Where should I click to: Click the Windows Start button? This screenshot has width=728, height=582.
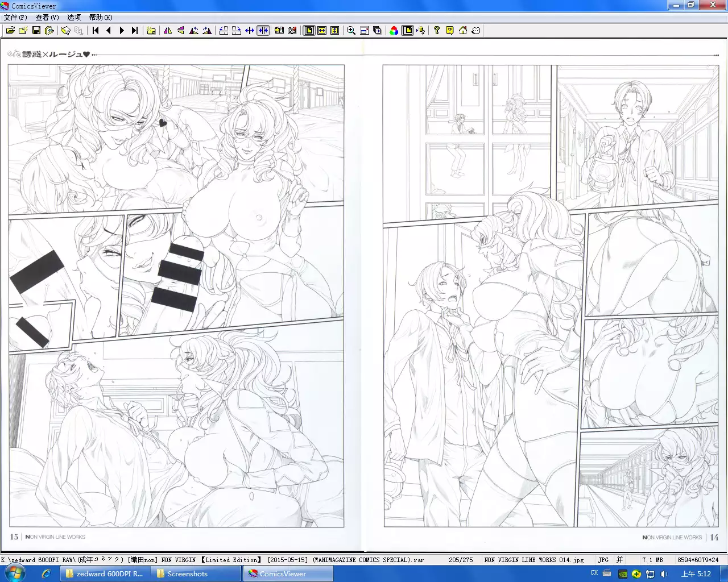tap(15, 573)
